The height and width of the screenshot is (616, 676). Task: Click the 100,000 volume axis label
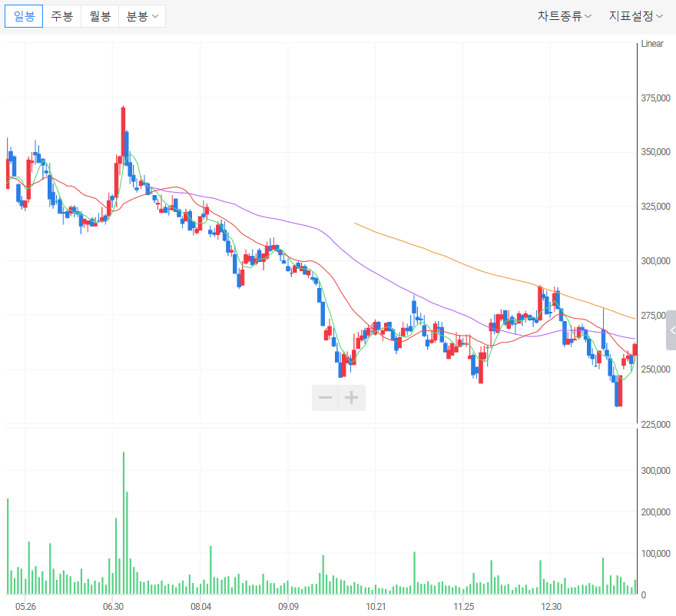(655, 554)
